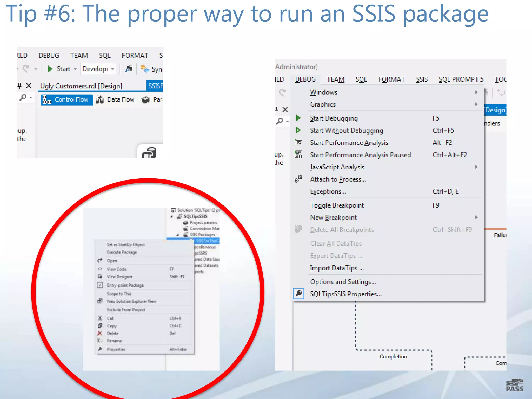
Task: Click the find-in-files folder icon
Action: pos(129,69)
